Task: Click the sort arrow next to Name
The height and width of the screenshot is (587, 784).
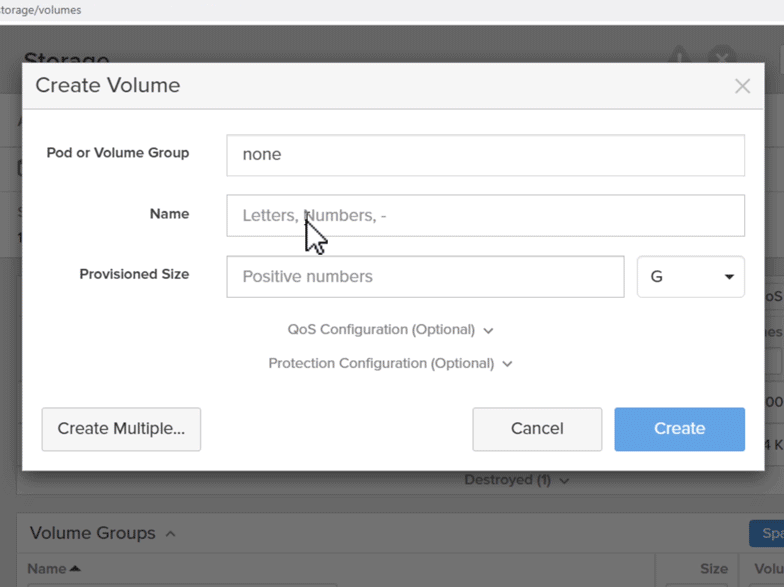Action: [x=75, y=569]
